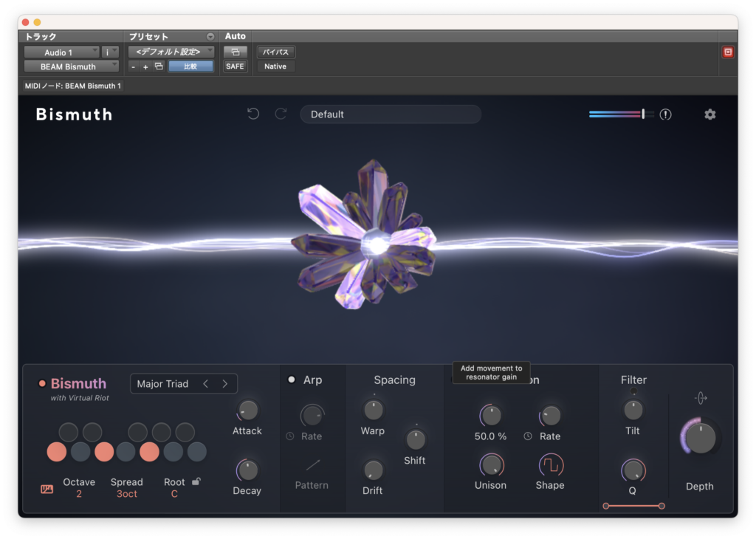Image resolution: width=756 pixels, height=539 pixels.
Task: Click the Unison knob
Action: 491,465
